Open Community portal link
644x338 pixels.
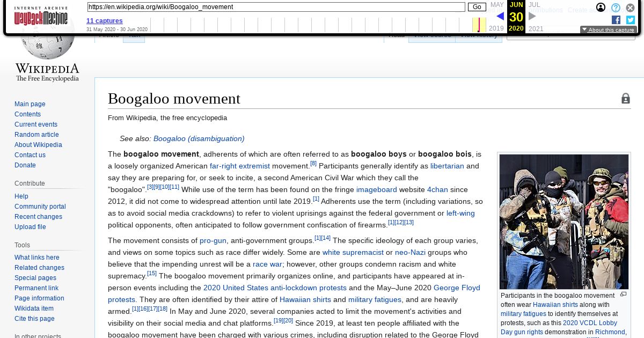40,207
